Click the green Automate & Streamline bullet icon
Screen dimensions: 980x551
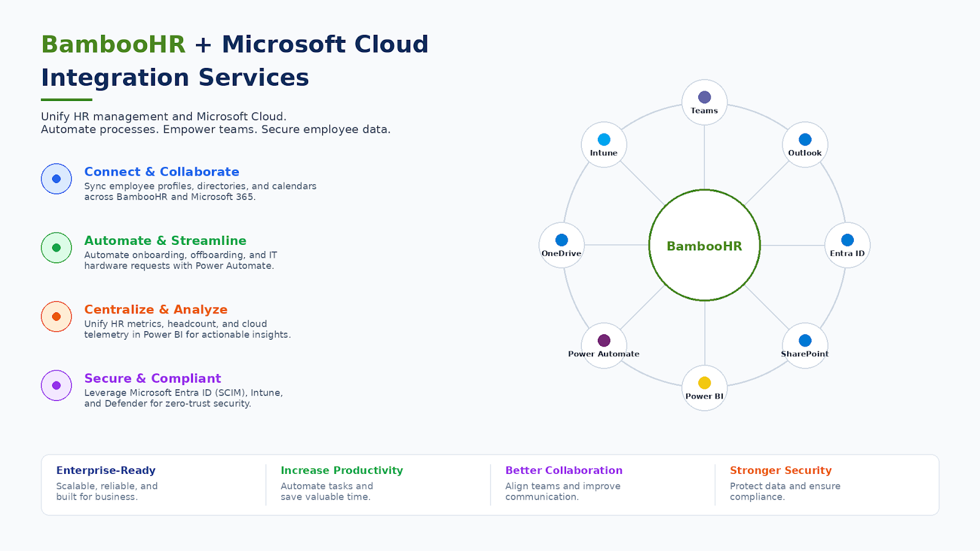[x=56, y=248]
